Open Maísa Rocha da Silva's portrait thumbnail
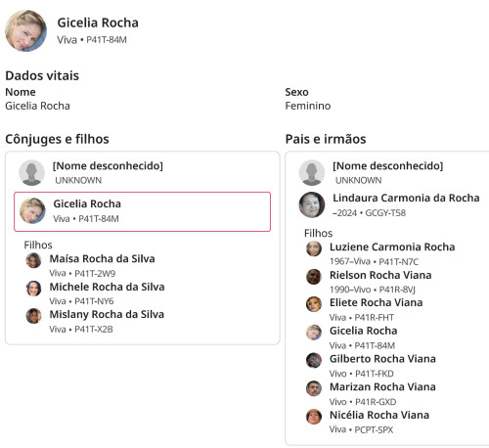 [33, 260]
